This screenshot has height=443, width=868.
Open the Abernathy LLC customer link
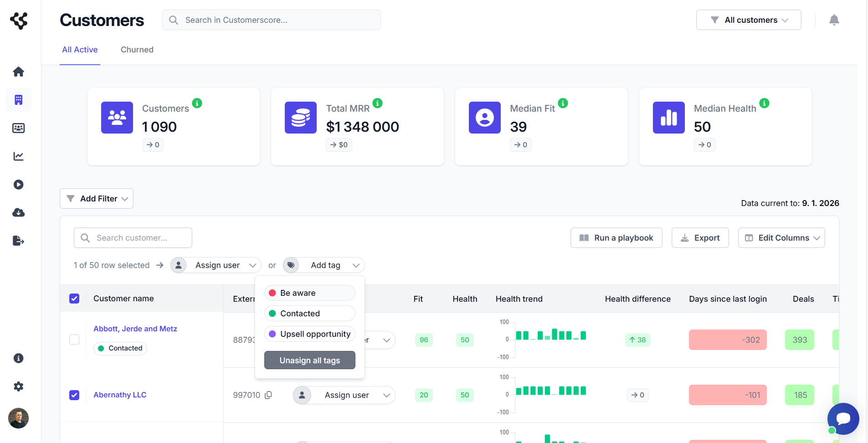(x=120, y=395)
